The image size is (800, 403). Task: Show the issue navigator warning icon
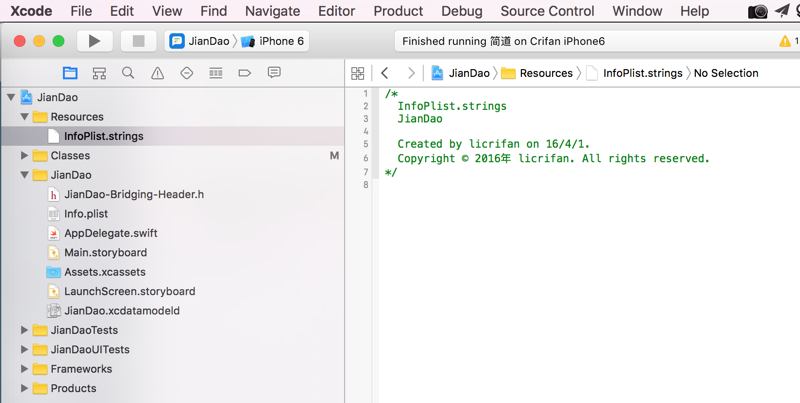157,73
